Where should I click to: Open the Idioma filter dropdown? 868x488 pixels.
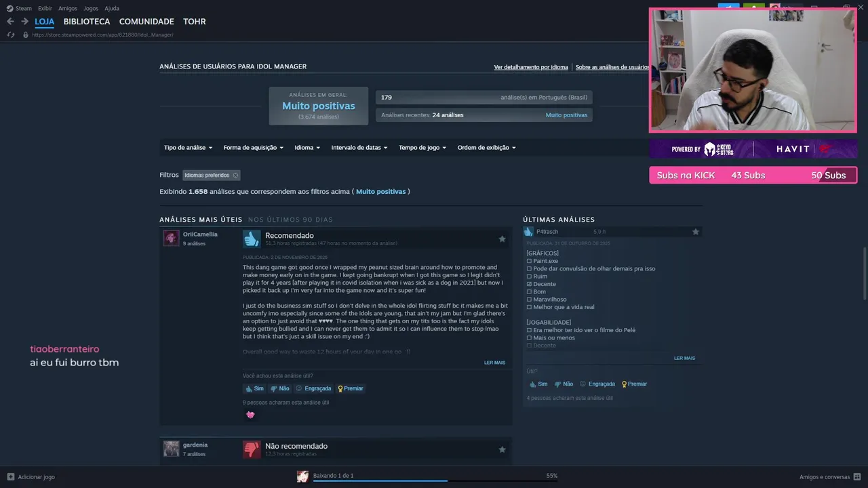click(307, 148)
